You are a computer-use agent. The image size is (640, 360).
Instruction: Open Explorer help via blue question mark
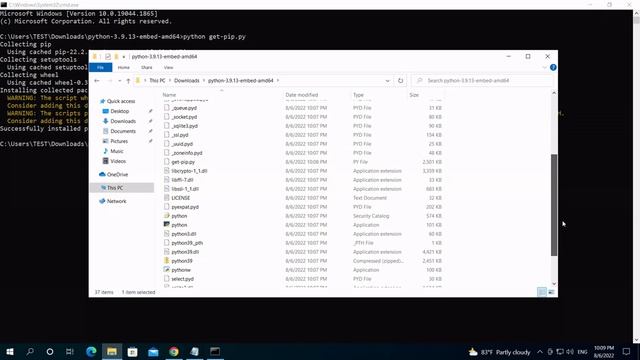[x=553, y=67]
